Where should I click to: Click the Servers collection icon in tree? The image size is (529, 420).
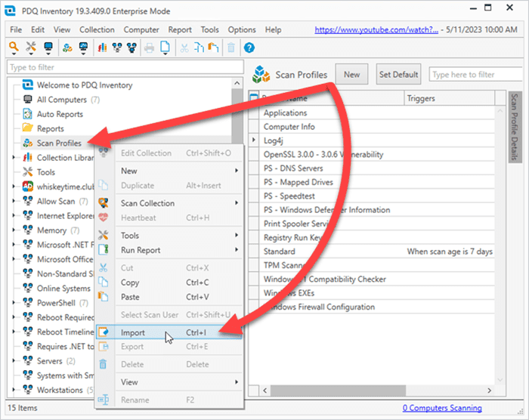pyautogui.click(x=28, y=360)
